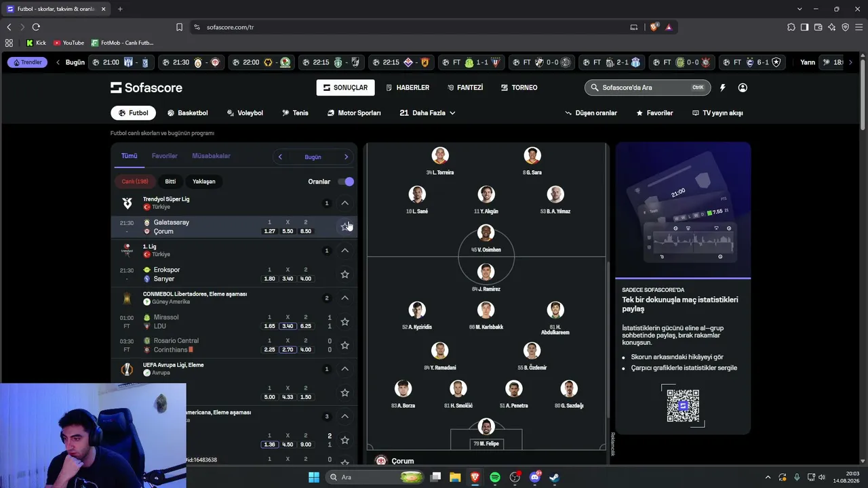This screenshot has width=868, height=488.
Task: Open the TV yayın akışı link
Action: 717,113
